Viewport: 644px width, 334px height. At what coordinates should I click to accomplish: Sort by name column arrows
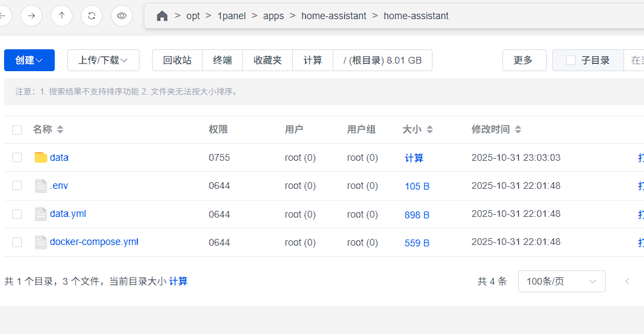click(x=60, y=129)
